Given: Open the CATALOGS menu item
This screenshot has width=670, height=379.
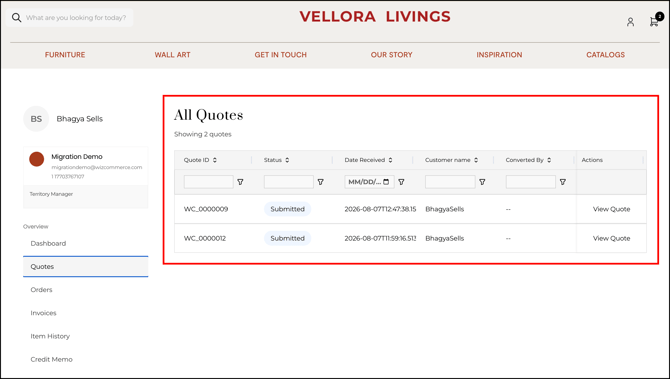Looking at the screenshot, I should point(605,55).
